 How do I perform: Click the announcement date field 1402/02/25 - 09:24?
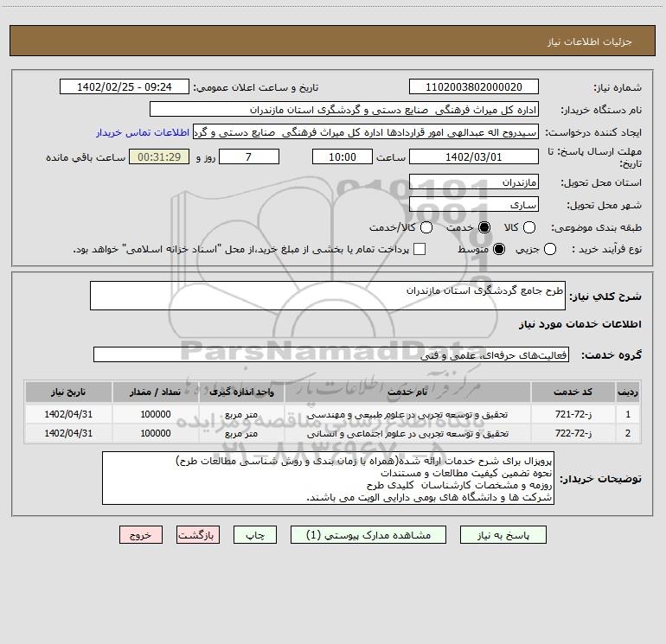pyautogui.click(x=125, y=86)
